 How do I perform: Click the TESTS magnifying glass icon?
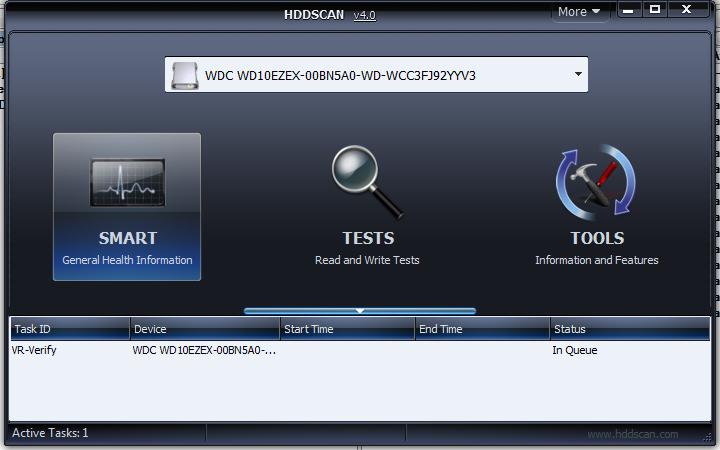[x=367, y=183]
